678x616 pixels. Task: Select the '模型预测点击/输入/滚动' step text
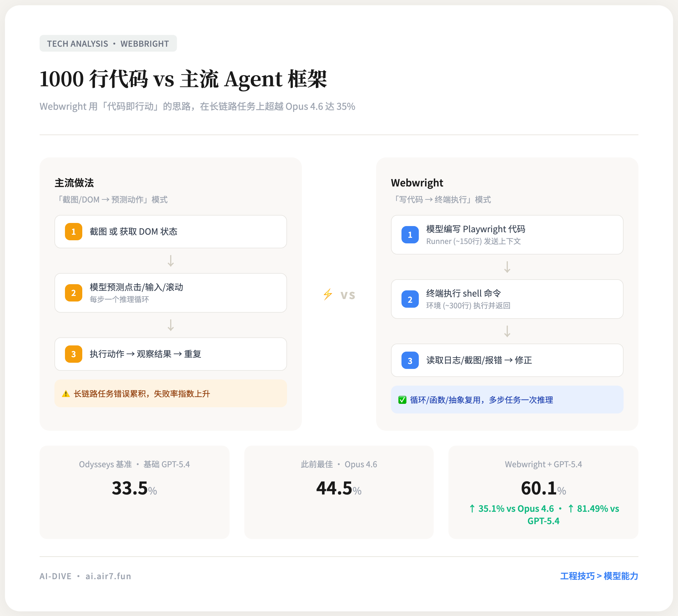click(x=136, y=287)
